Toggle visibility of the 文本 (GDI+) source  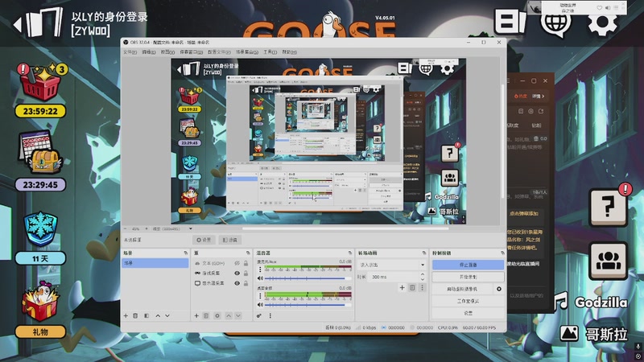[x=237, y=263]
